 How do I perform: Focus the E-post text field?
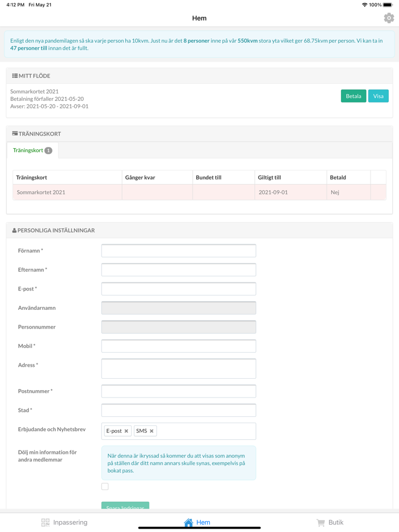pos(178,289)
